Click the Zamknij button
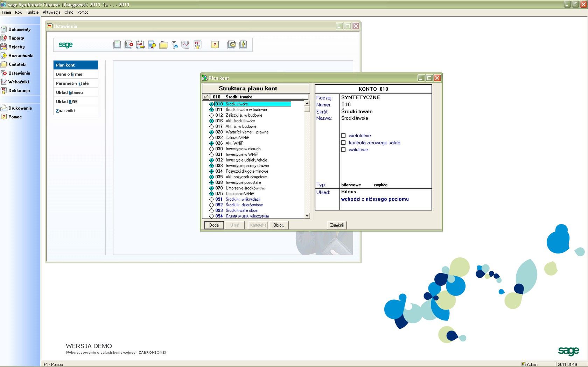This screenshot has width=588, height=367. tap(337, 225)
